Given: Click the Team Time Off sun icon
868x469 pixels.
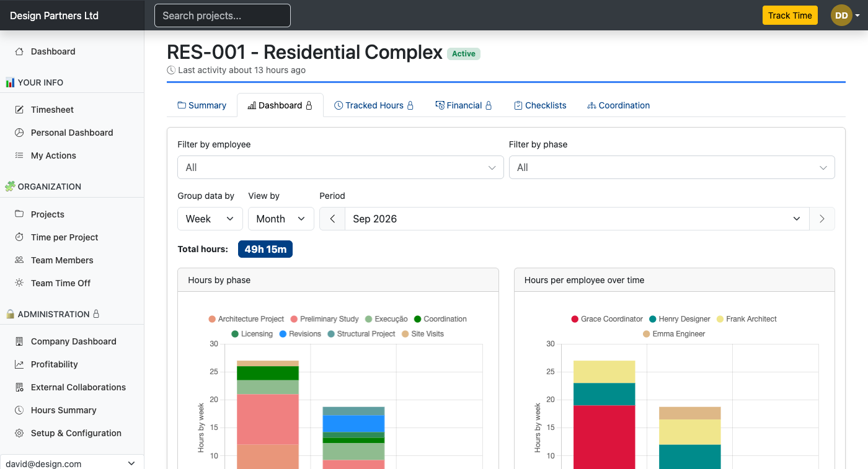Looking at the screenshot, I should coord(19,283).
